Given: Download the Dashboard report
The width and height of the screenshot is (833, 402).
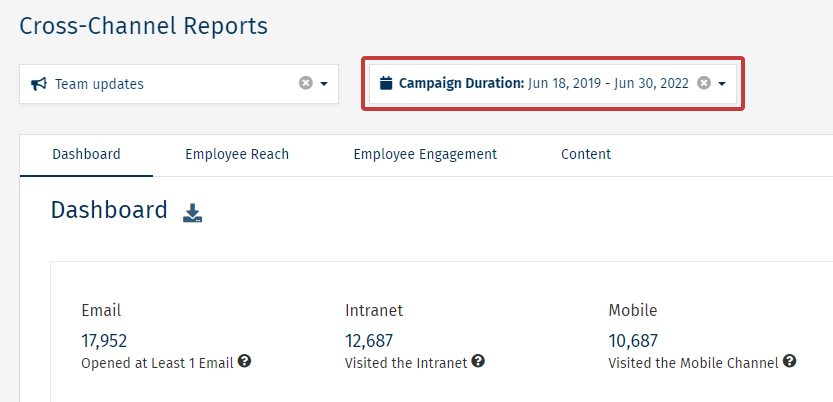Looking at the screenshot, I should pyautogui.click(x=192, y=212).
